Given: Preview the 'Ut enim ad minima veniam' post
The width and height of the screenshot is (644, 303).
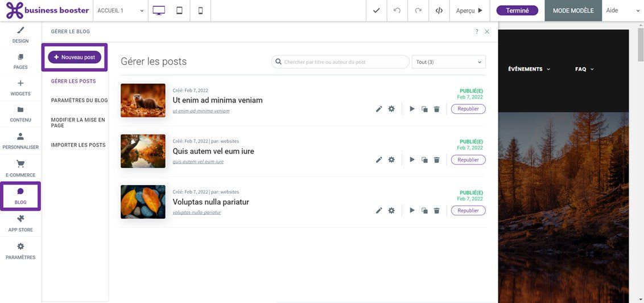Looking at the screenshot, I should 412,109.
